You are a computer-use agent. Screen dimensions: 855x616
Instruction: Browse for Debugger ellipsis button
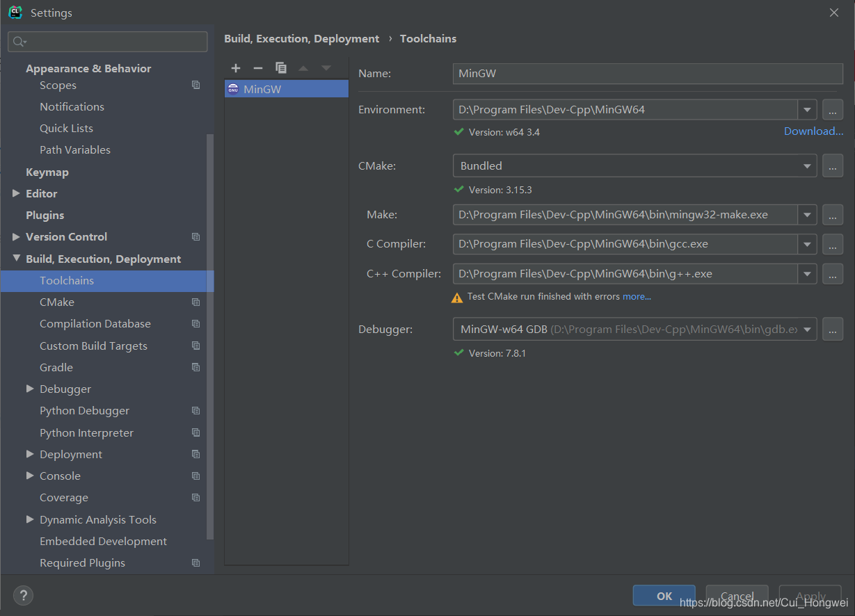(x=833, y=330)
